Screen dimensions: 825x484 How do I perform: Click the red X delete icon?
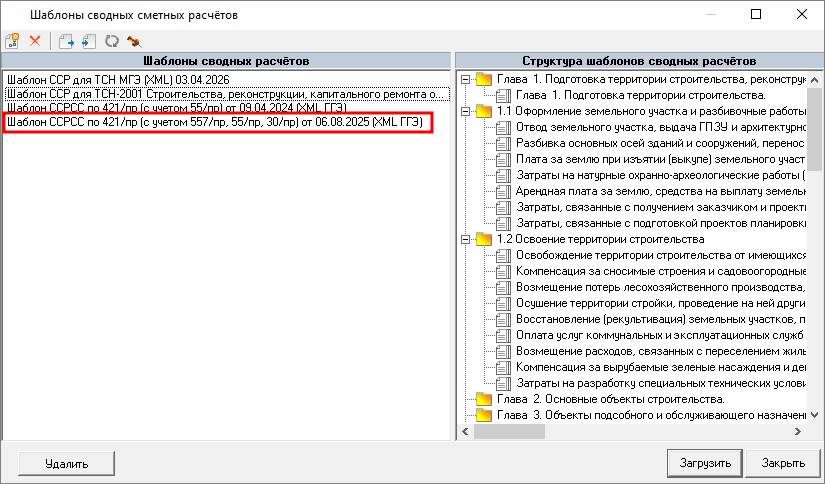click(x=35, y=41)
